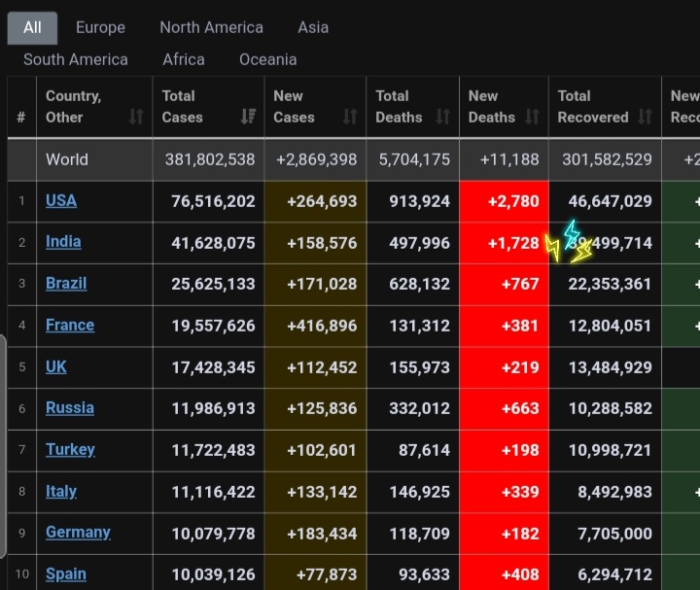Switch to the Oceania tab

[268, 59]
